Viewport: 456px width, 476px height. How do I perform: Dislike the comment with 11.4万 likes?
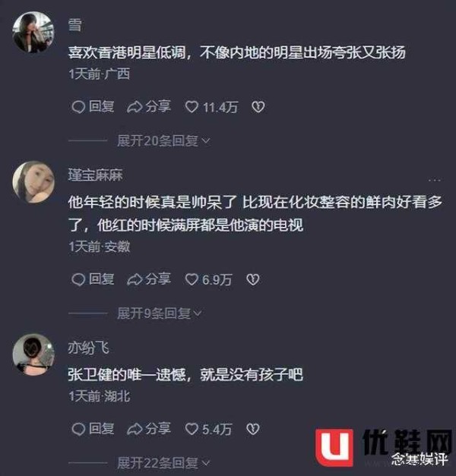pos(258,107)
